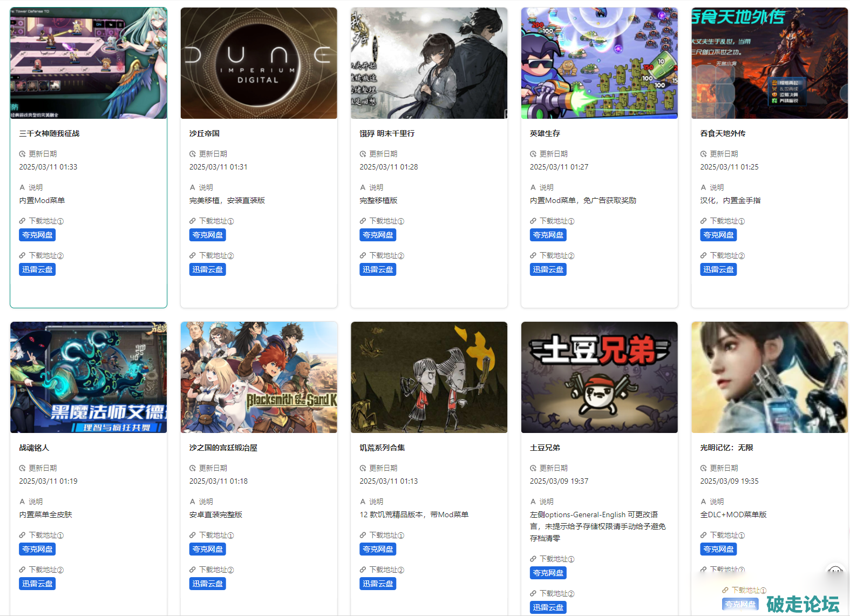The width and height of the screenshot is (850, 616).
Task: Open 夸克网盘 download for 三千女神随我征战
Action: [x=37, y=235]
